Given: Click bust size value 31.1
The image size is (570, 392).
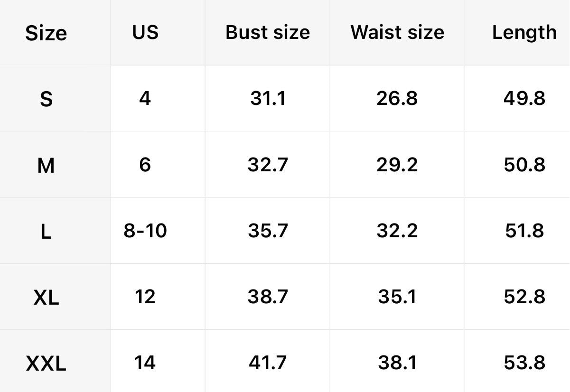Looking at the screenshot, I should [268, 99].
